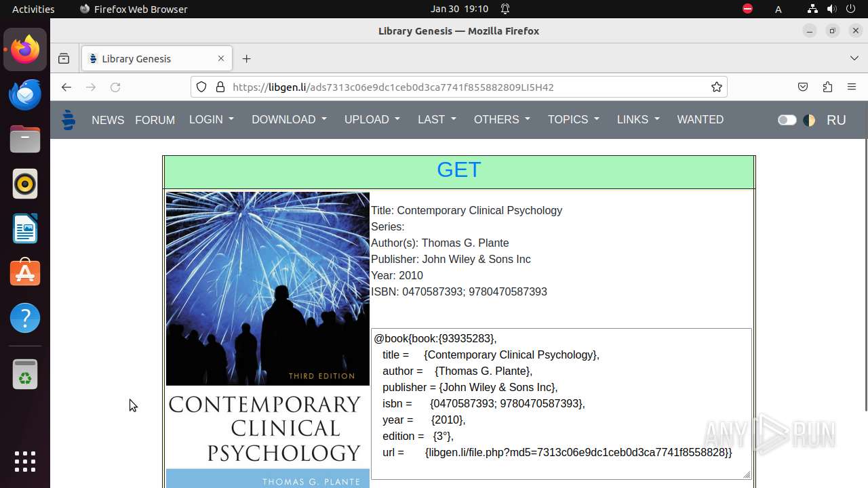Open the FORUM menu item

(155, 120)
